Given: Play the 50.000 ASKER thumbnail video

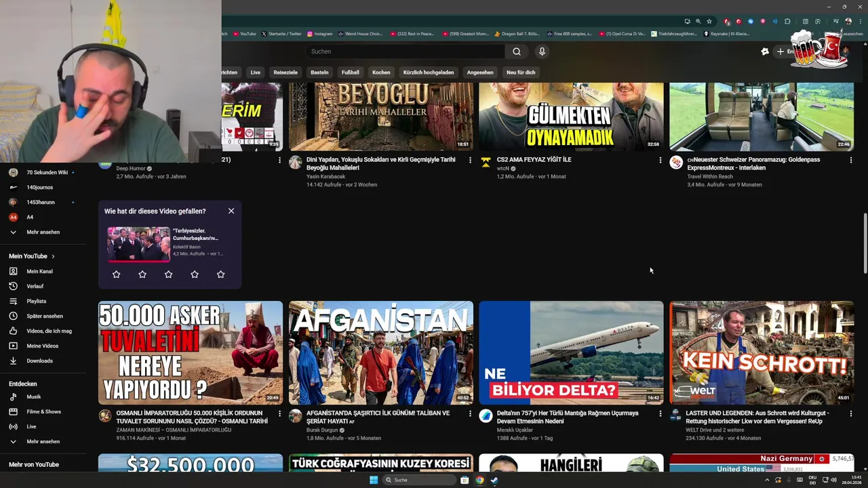Looking at the screenshot, I should click(x=191, y=352).
